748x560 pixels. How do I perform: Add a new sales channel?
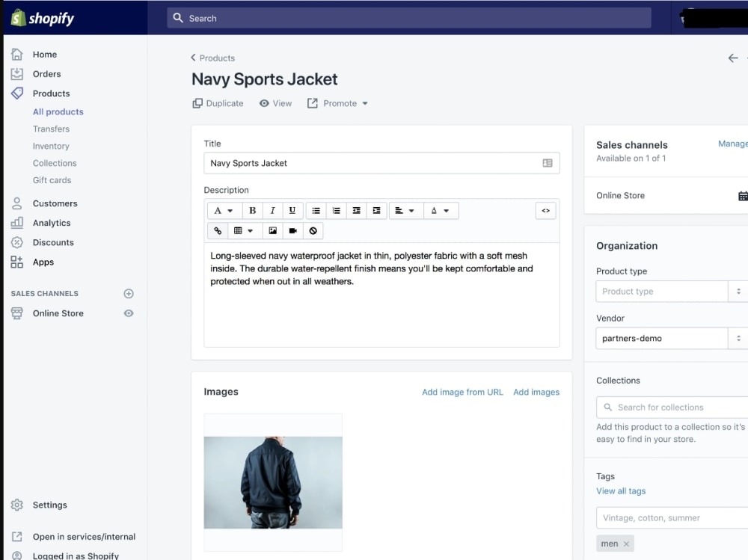(129, 293)
